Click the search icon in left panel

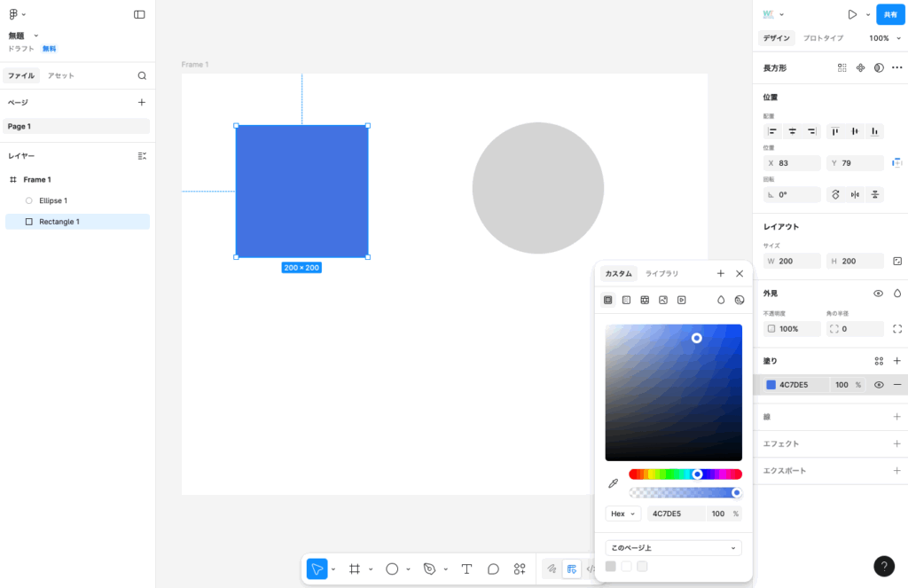pos(142,76)
